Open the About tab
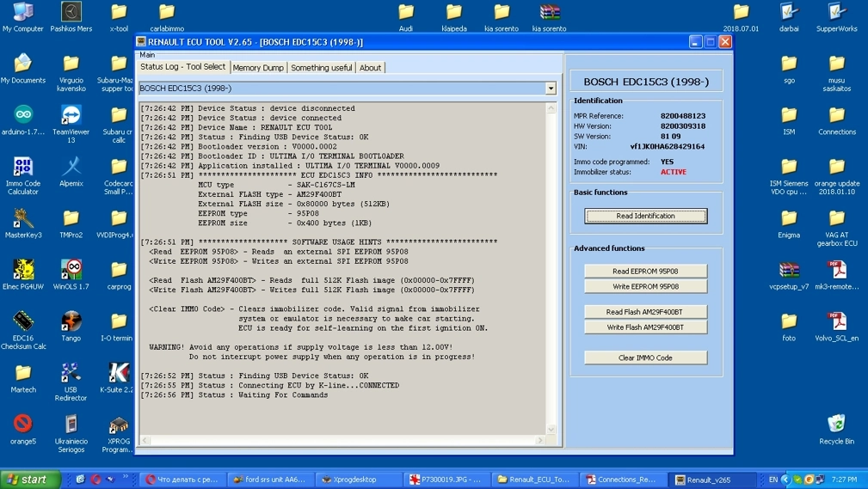868x489 pixels. coord(370,68)
